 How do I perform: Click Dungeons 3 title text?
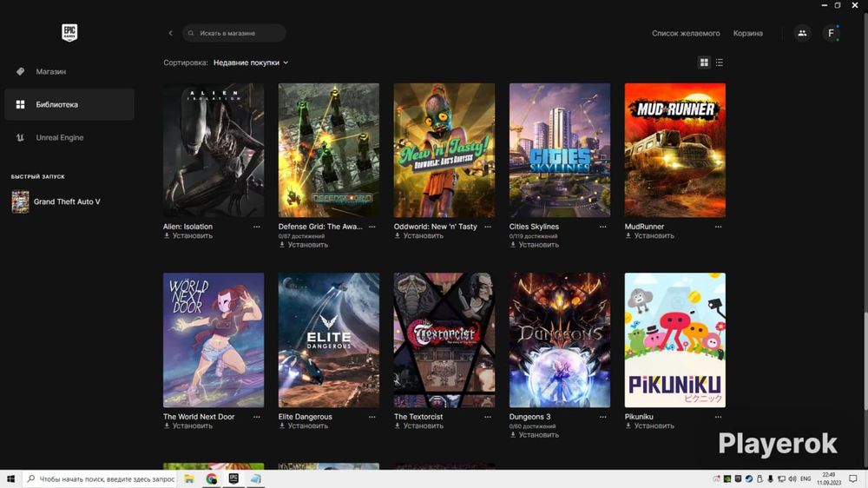tap(529, 417)
